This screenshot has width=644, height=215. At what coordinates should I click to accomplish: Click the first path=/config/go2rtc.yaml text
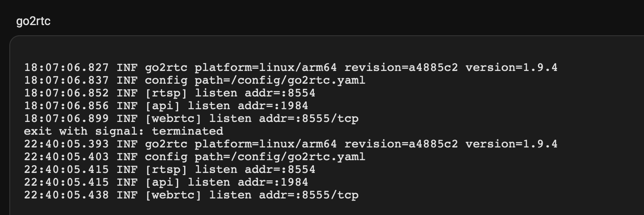pyautogui.click(x=280, y=80)
